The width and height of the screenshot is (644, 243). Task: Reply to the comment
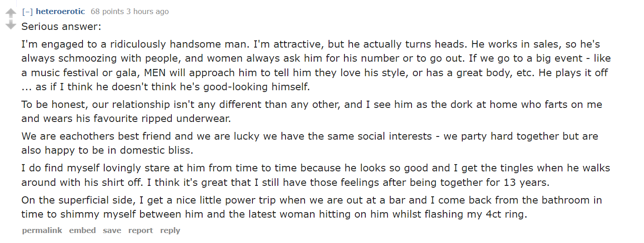pos(170,230)
